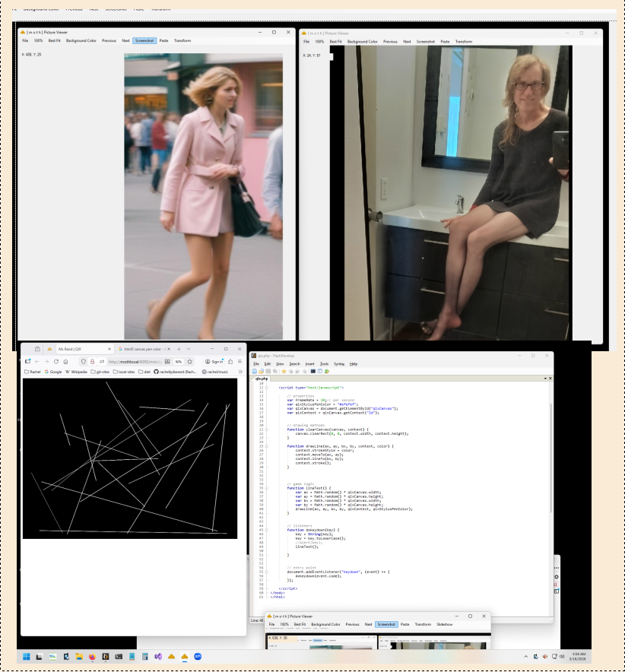Click the Firefox back arrow
The height and width of the screenshot is (672, 625).
click(36, 361)
